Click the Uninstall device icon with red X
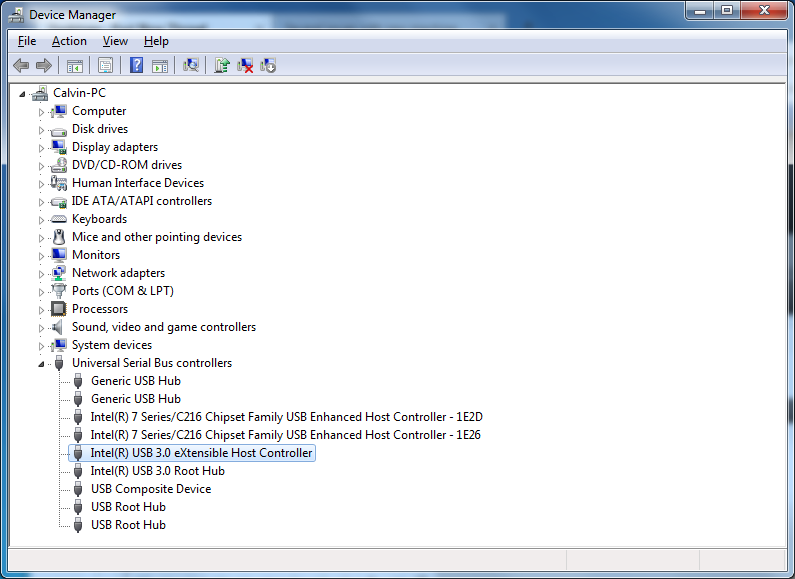 pos(245,65)
